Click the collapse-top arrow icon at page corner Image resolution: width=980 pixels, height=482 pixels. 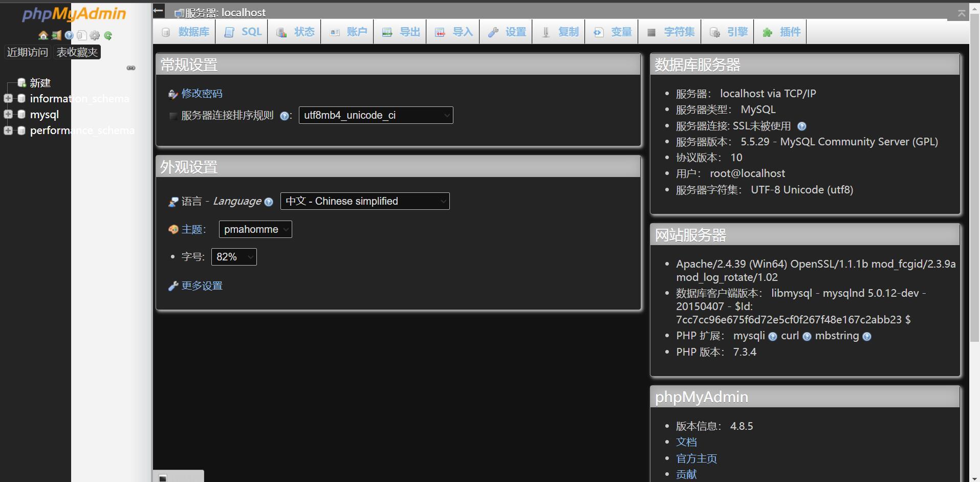tap(962, 13)
